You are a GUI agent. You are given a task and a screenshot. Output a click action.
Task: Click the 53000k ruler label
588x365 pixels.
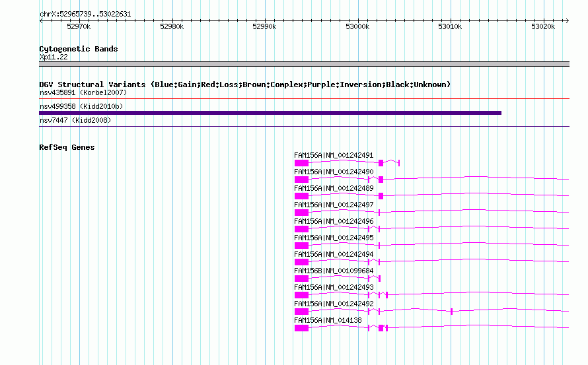pyautogui.click(x=357, y=26)
